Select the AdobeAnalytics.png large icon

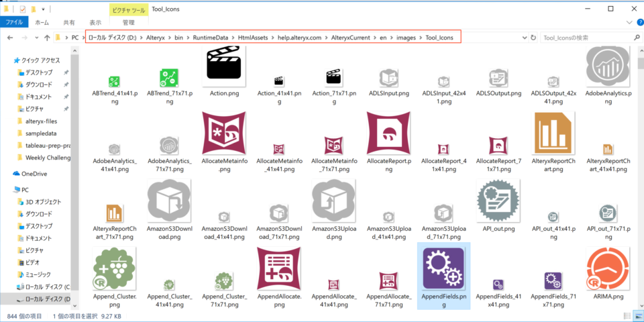point(608,66)
